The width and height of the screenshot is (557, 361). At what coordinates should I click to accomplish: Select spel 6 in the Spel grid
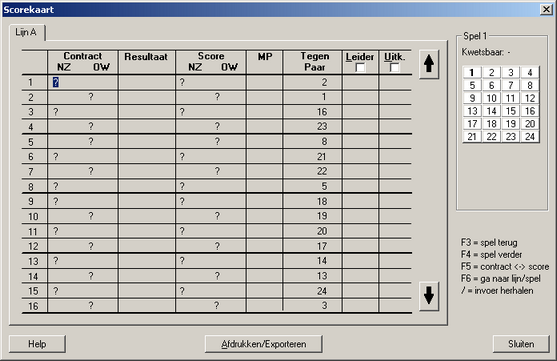(x=492, y=85)
